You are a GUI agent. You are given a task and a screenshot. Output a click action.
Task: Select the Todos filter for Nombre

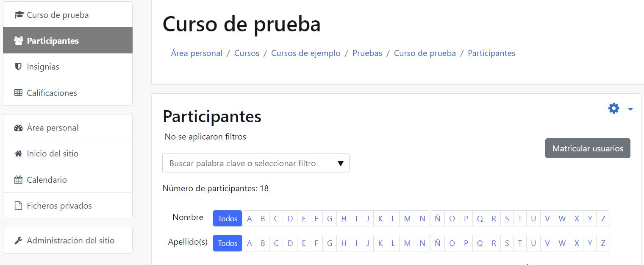tap(228, 218)
